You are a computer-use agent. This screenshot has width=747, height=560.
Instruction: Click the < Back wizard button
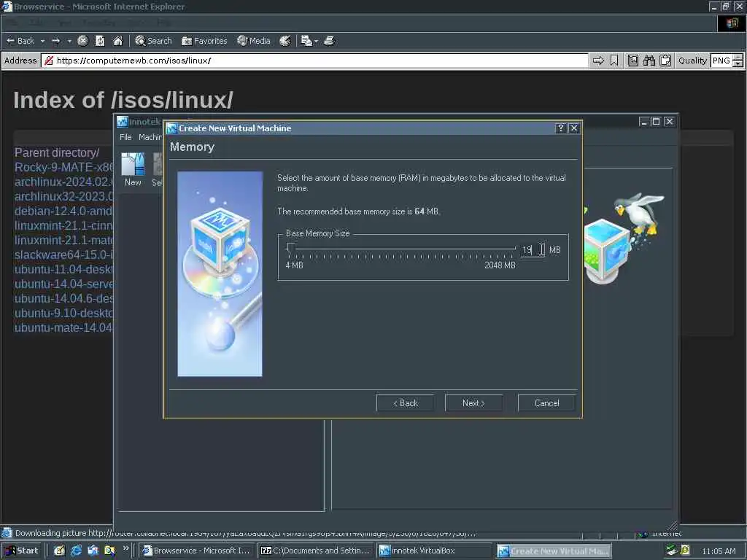point(405,403)
